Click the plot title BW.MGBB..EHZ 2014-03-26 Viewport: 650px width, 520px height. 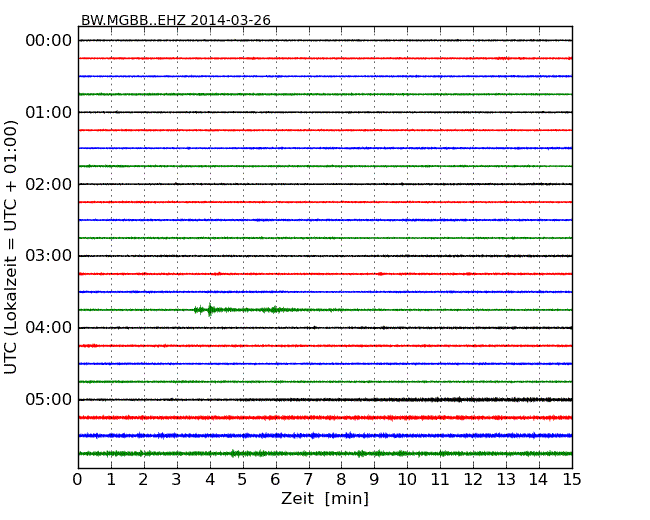coord(176,20)
